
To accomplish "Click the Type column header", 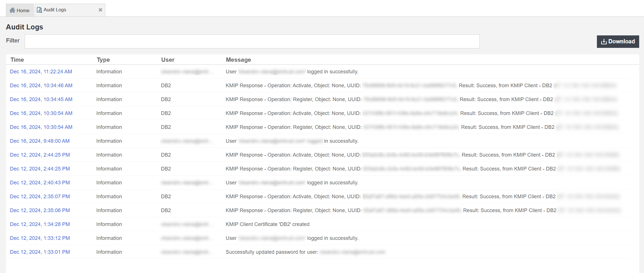I will coord(103,60).
